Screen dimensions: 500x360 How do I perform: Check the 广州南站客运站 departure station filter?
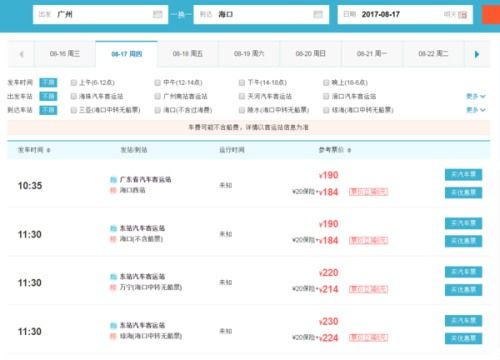click(x=157, y=96)
